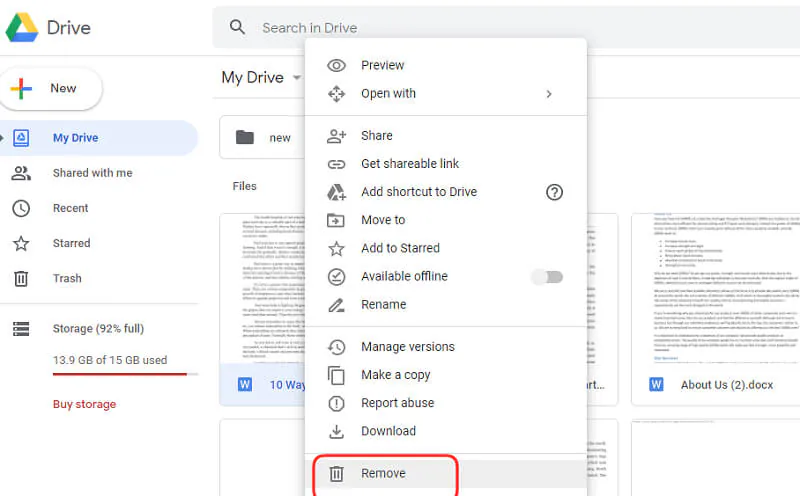Select Add to Starred entry
Screen dimensions: 800x496
tap(446, 248)
